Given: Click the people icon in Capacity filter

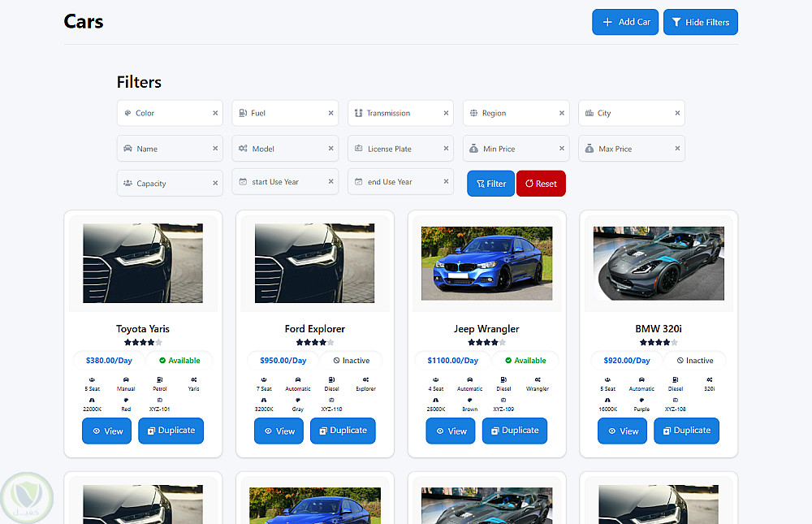Looking at the screenshot, I should 128,184.
